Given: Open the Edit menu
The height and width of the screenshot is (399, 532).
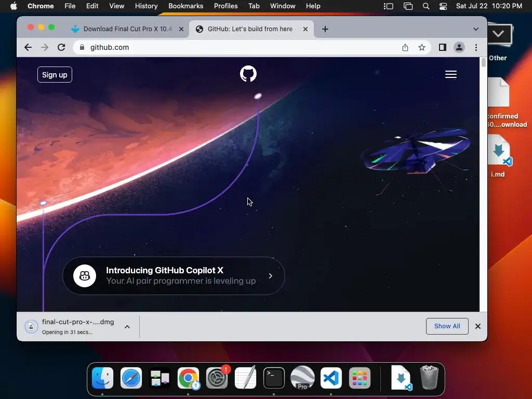Looking at the screenshot, I should [92, 6].
